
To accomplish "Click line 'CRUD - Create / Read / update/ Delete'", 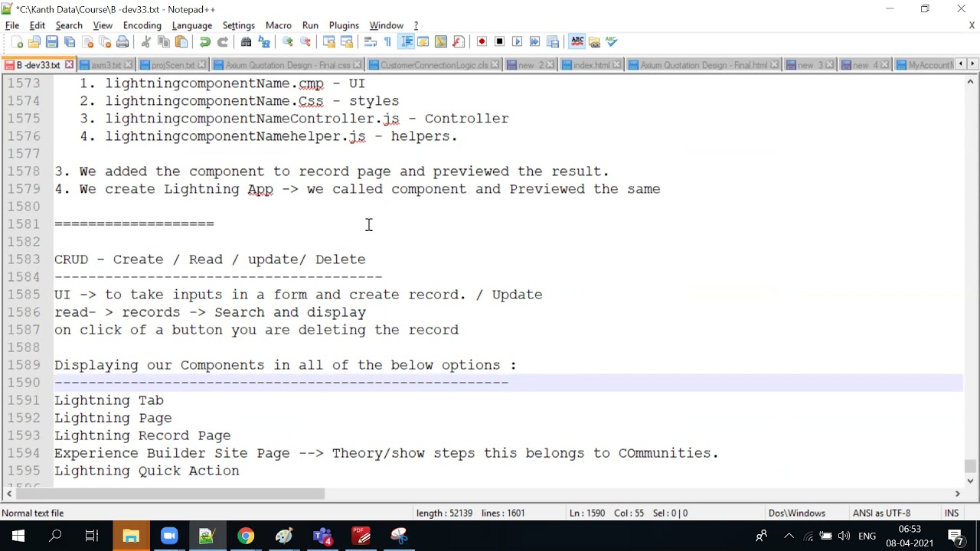I will click(x=210, y=259).
